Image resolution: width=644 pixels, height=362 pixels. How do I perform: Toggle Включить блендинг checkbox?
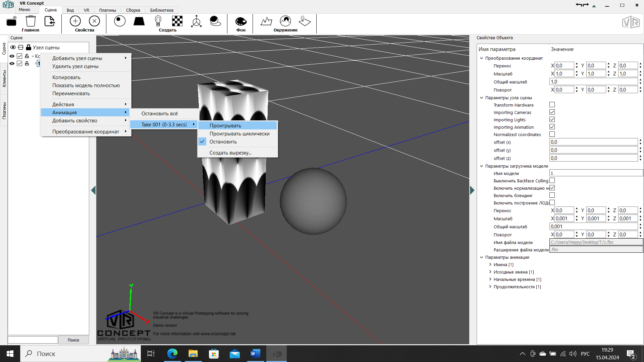pos(552,195)
